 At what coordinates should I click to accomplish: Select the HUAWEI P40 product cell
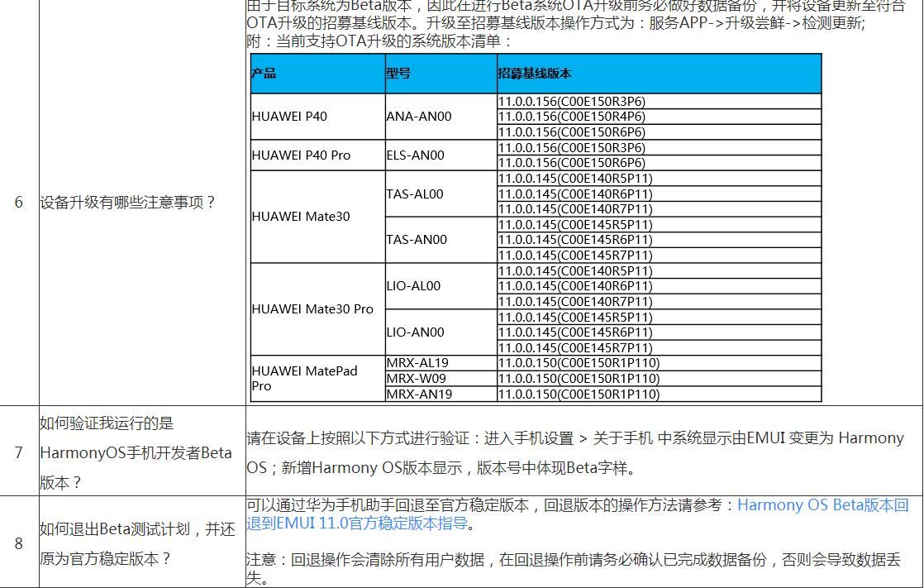[x=317, y=117]
